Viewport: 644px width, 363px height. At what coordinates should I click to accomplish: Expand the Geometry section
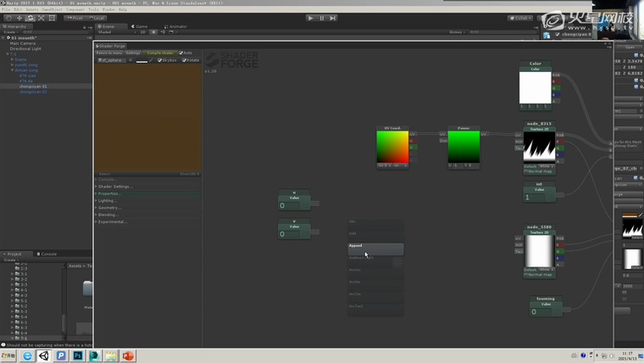point(109,208)
